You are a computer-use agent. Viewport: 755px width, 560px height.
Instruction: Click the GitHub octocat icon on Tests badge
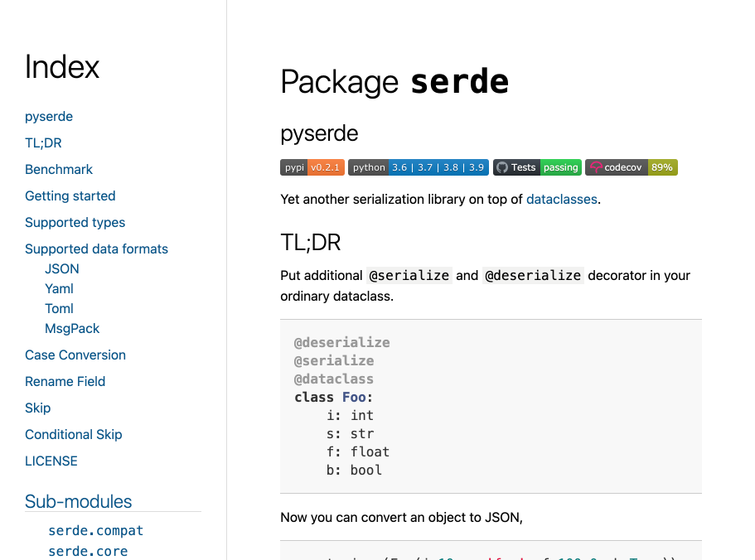(501, 167)
